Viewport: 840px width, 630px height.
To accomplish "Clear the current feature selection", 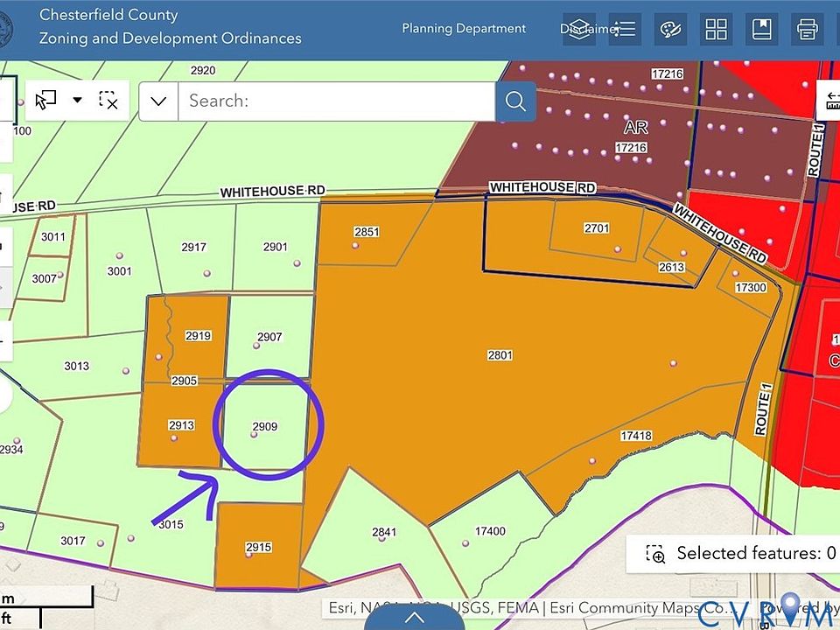I will (108, 100).
